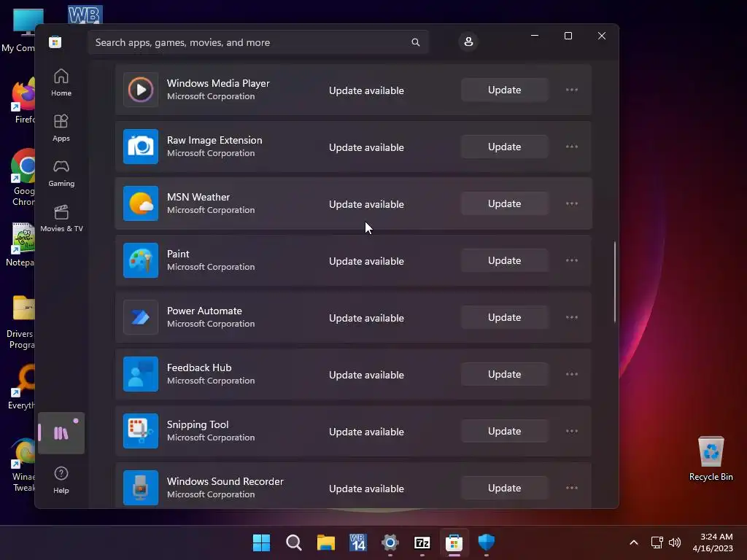Viewport: 747px width, 560px height.
Task: Update Windows Sound Recorder
Action: click(x=505, y=488)
